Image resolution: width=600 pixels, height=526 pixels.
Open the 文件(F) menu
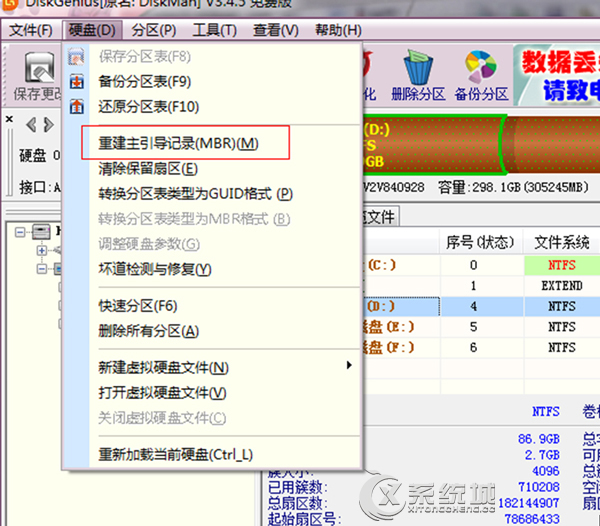pyautogui.click(x=31, y=30)
